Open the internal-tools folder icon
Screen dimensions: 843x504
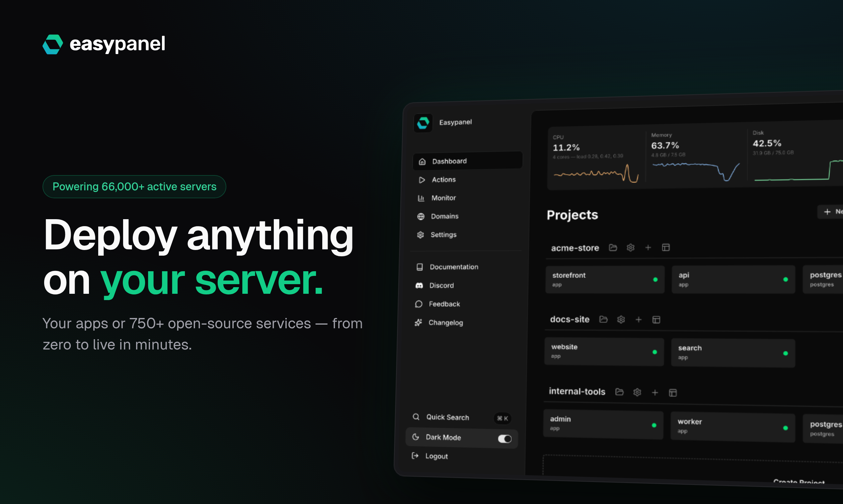[x=619, y=392]
